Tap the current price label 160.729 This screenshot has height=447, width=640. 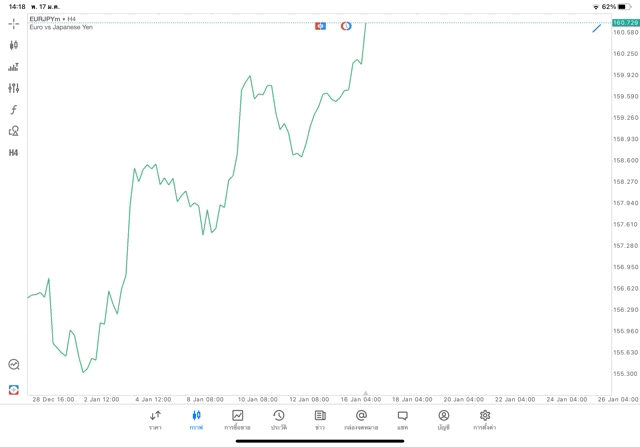[625, 22]
